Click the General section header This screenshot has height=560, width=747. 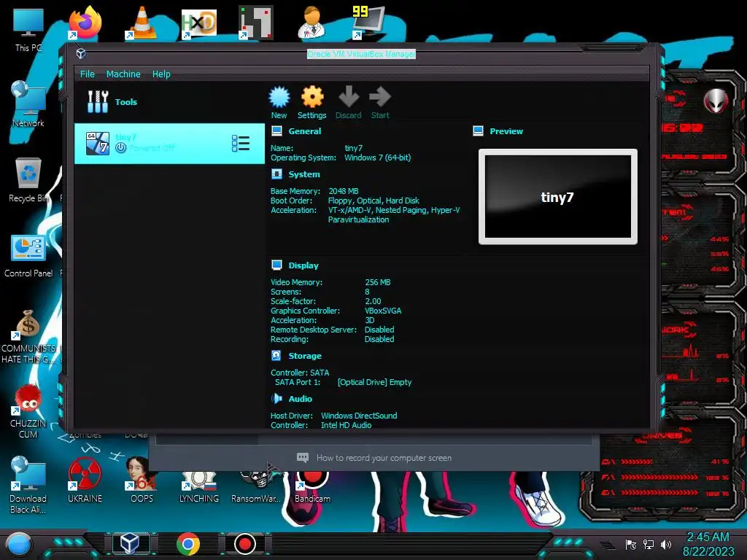(x=304, y=131)
